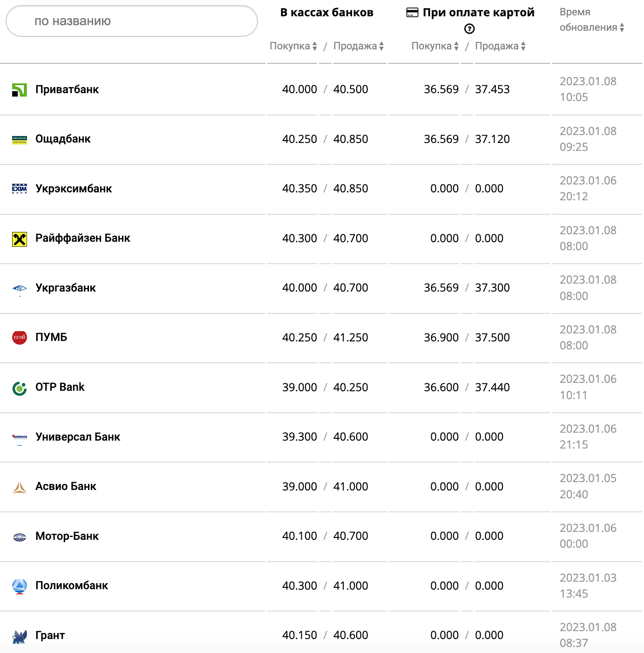Sort by cash desk Покупка rate
The width and height of the screenshot is (644, 653).
[293, 46]
